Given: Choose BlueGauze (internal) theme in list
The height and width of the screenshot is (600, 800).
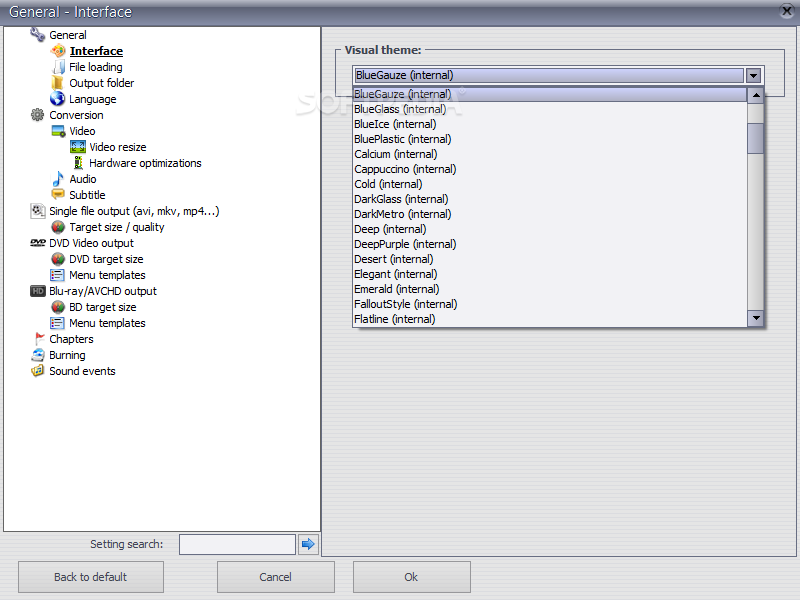Looking at the screenshot, I should [x=550, y=94].
